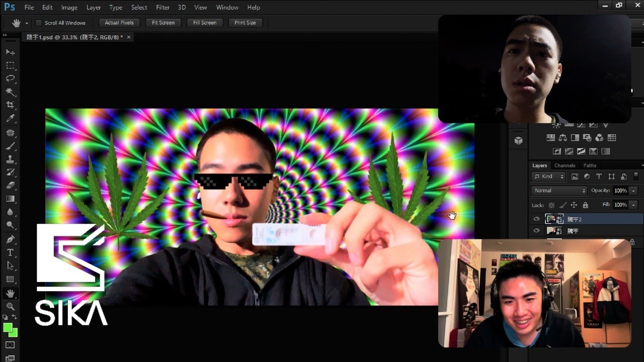Image resolution: width=644 pixels, height=362 pixels.
Task: Select the Clone Stamp tool
Action: pos(10,159)
